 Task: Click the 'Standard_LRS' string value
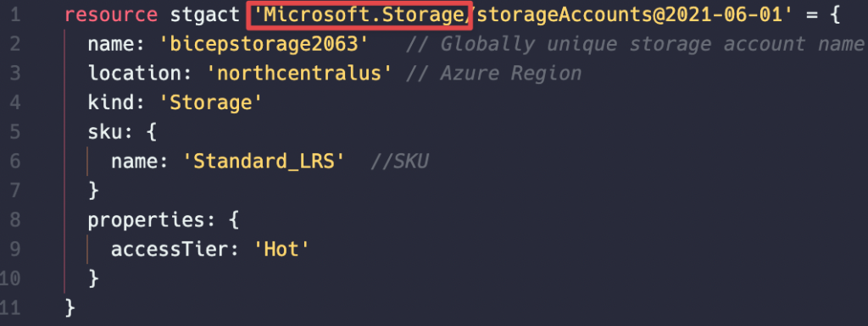[264, 162]
